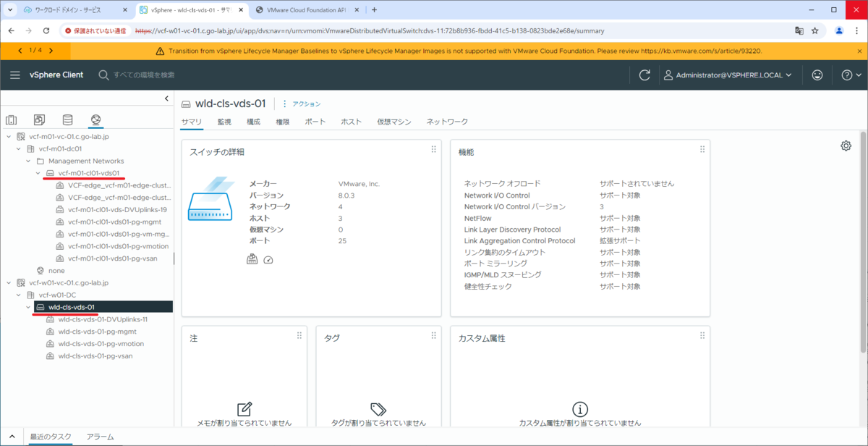Go to next notification banner arrow
Viewport: 868px width, 446px height.
pyautogui.click(x=51, y=51)
